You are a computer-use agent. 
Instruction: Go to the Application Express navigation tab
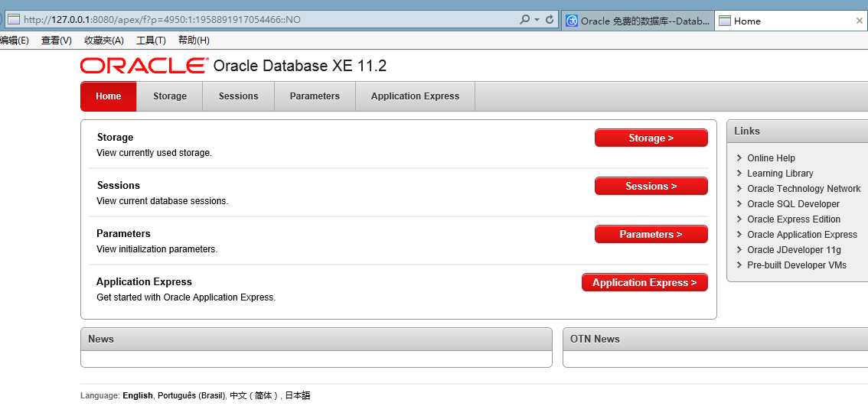tap(415, 96)
